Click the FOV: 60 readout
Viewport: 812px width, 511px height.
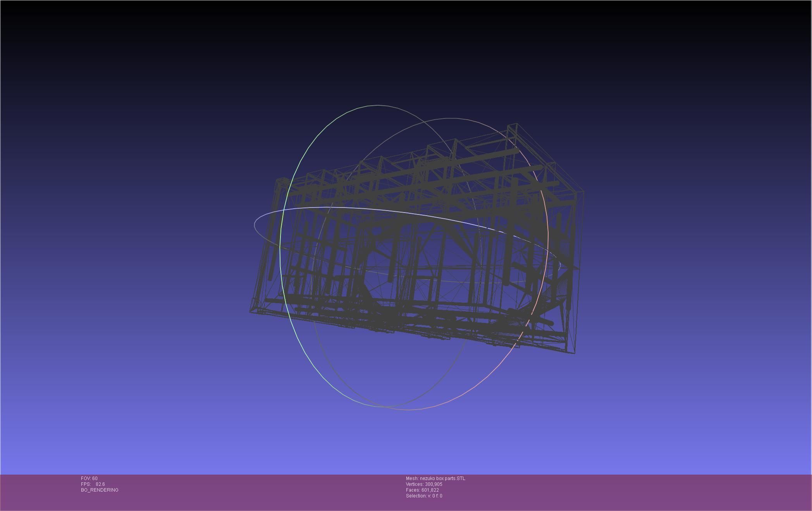click(x=89, y=478)
